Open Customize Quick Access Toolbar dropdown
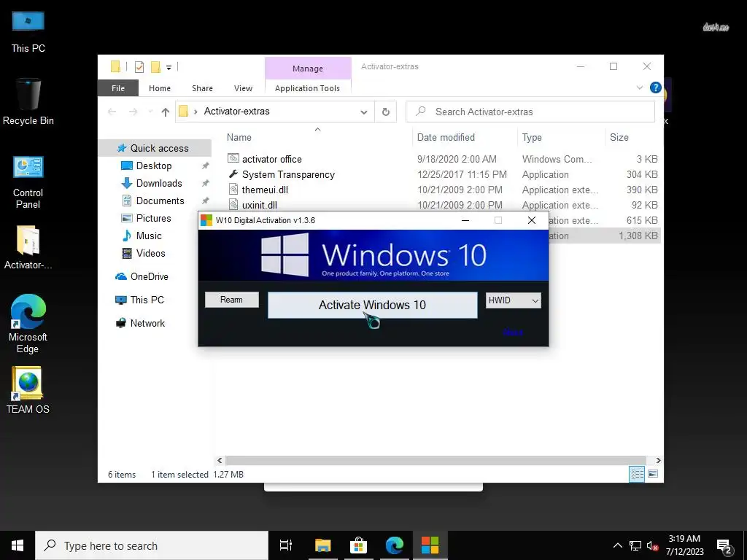747x560 pixels. (169, 68)
